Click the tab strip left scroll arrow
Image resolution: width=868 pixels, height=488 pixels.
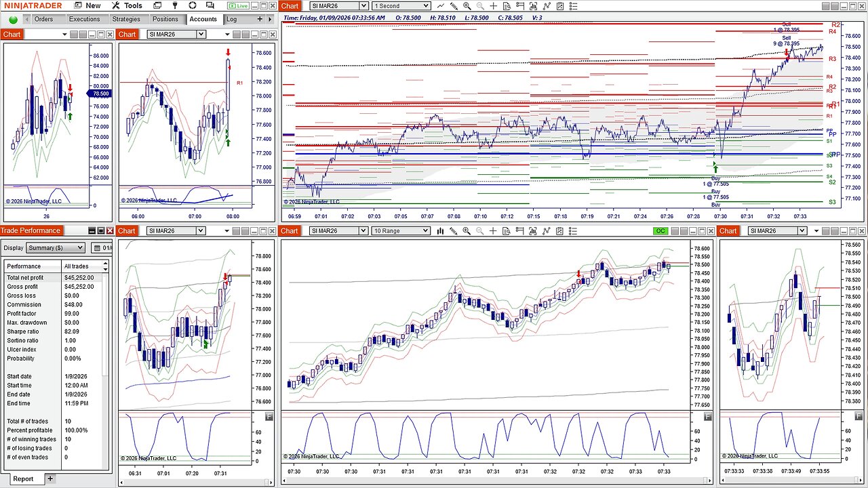pyautogui.click(x=26, y=19)
